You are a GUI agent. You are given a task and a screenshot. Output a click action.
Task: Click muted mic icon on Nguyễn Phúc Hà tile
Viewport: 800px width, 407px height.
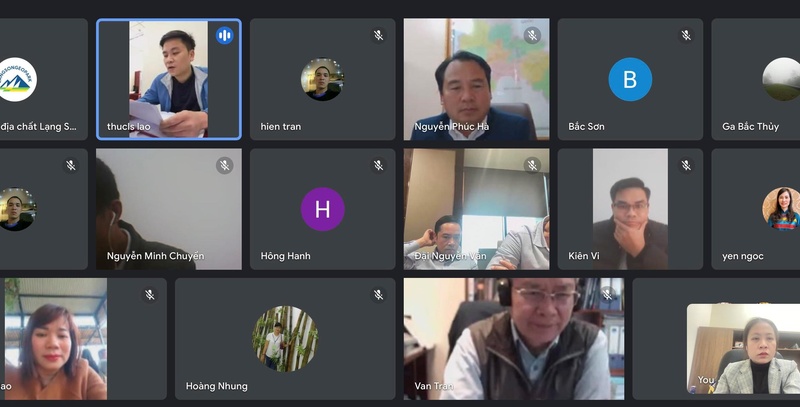532,35
